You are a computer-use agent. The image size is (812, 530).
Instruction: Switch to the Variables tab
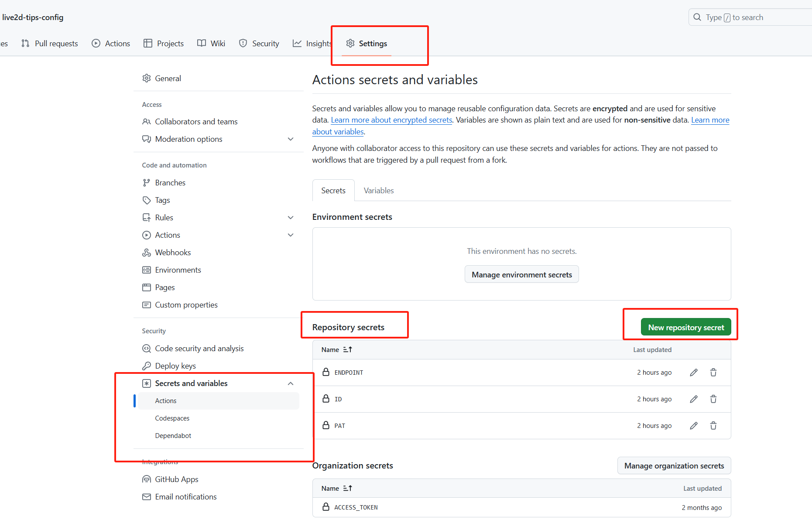378,191
